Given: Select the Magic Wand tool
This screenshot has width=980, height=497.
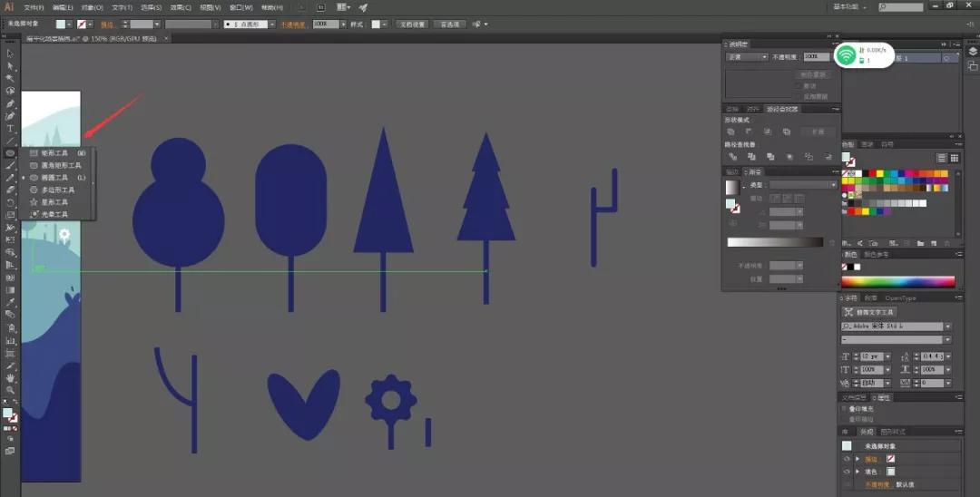Looking at the screenshot, I should (x=11, y=78).
